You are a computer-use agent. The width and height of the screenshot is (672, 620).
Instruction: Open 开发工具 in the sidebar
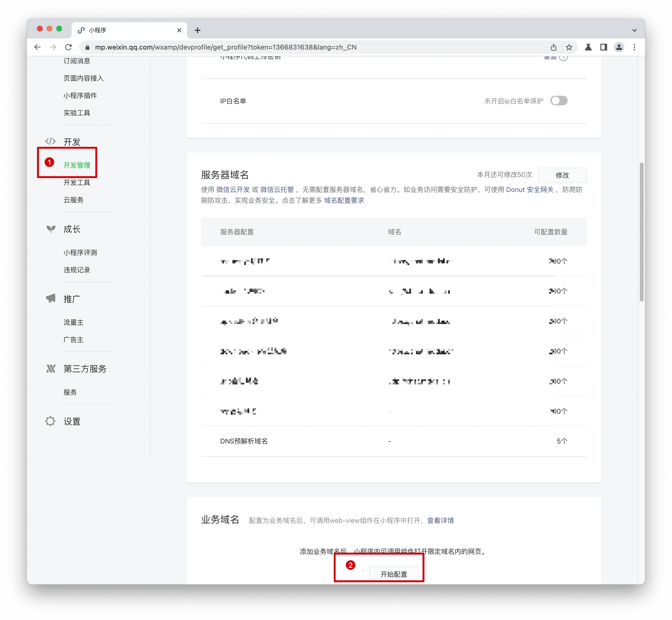click(x=77, y=183)
